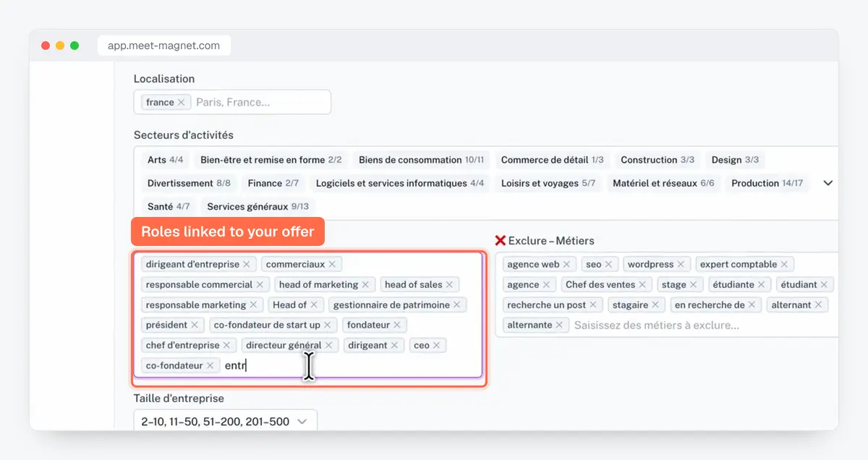Remove the 'alternant' excluded tag

point(819,305)
